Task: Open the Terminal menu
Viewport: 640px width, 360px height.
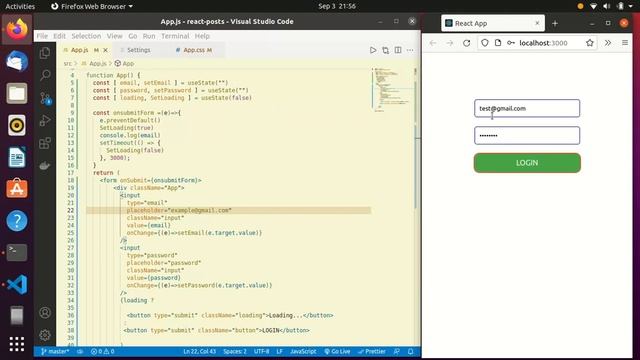Action: [x=175, y=36]
